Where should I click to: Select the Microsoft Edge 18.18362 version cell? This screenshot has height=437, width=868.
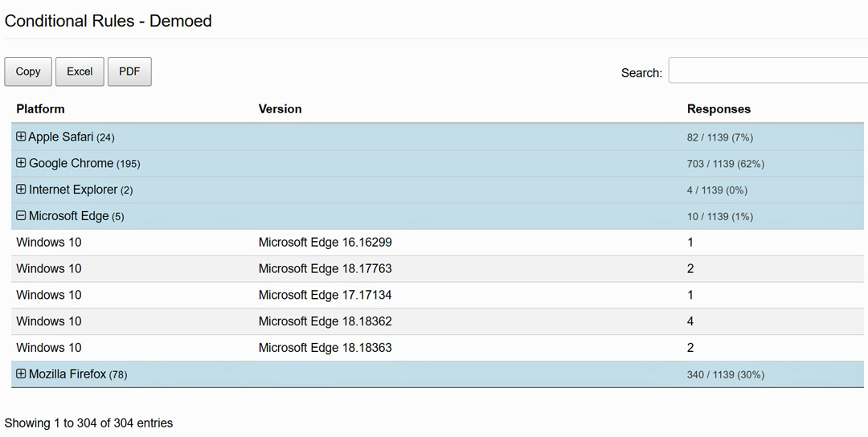[325, 321]
